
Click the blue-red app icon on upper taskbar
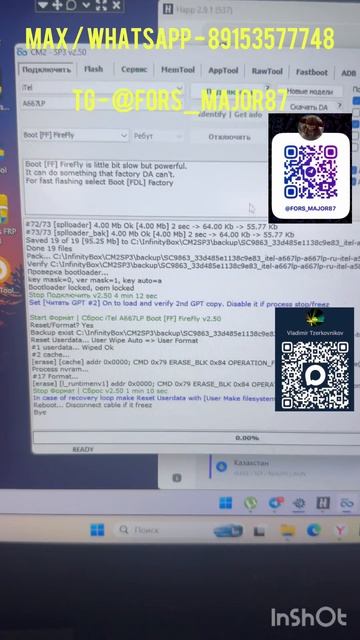(276, 503)
